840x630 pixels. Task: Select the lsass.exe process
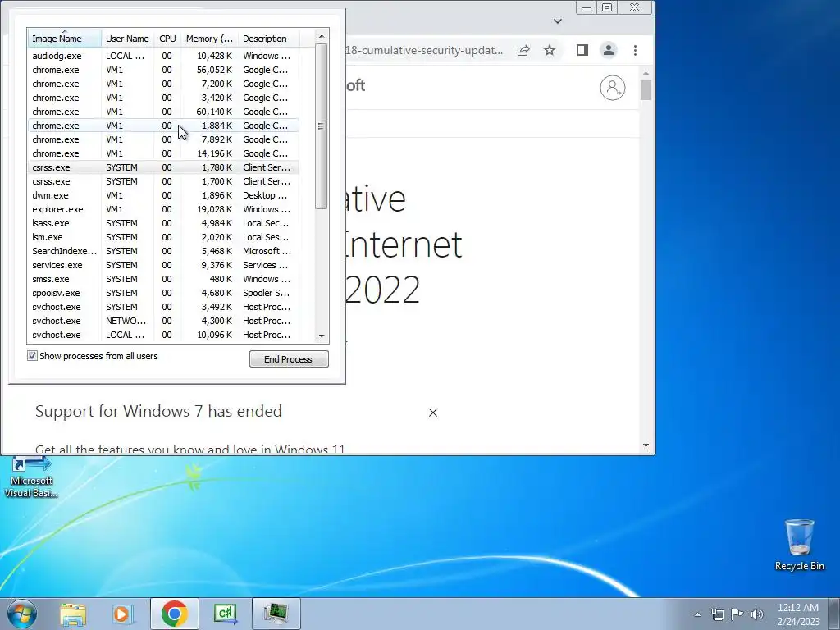[x=163, y=223]
